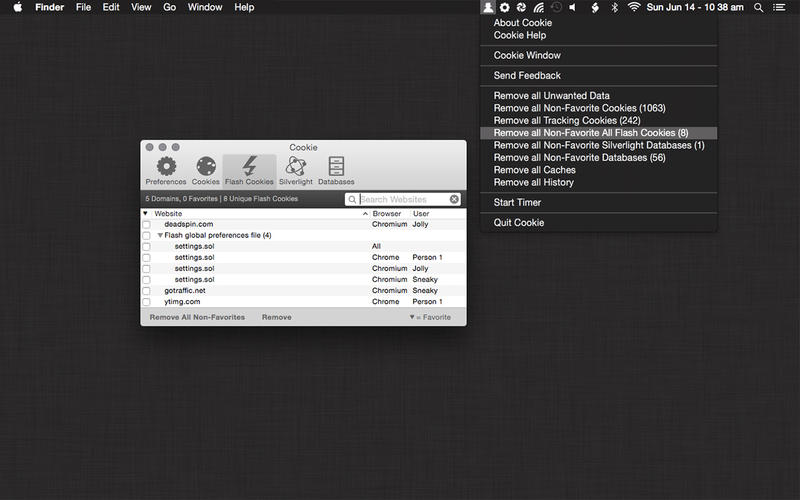Choose Remove all Tracking Cookies (242)

[567, 120]
